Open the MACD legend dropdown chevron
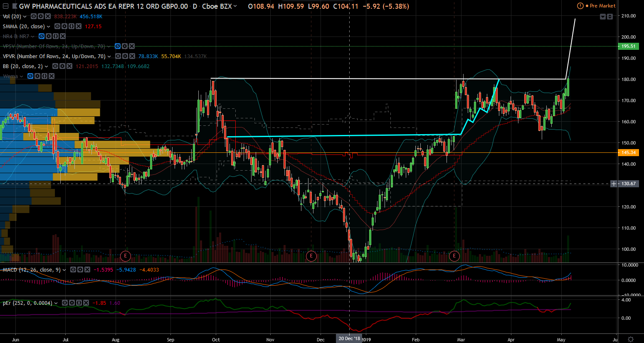Image resolution: width=644 pixels, height=343 pixels. click(x=64, y=269)
